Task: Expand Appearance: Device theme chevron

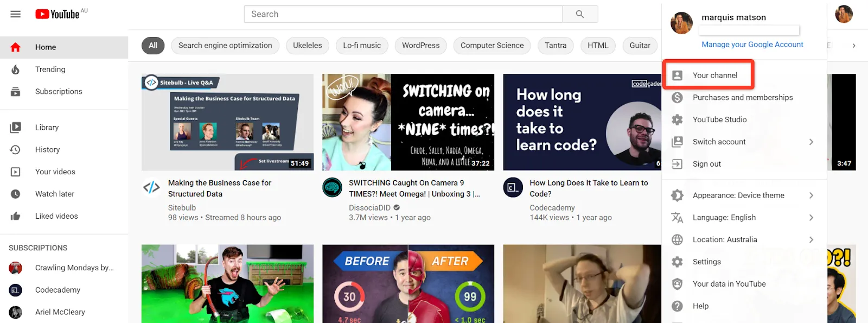Action: pyautogui.click(x=811, y=195)
